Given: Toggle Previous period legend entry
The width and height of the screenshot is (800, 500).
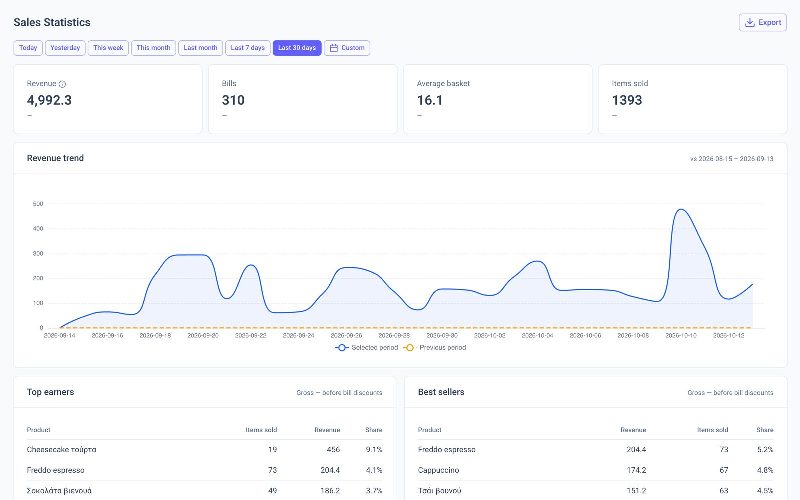Looking at the screenshot, I should point(435,347).
